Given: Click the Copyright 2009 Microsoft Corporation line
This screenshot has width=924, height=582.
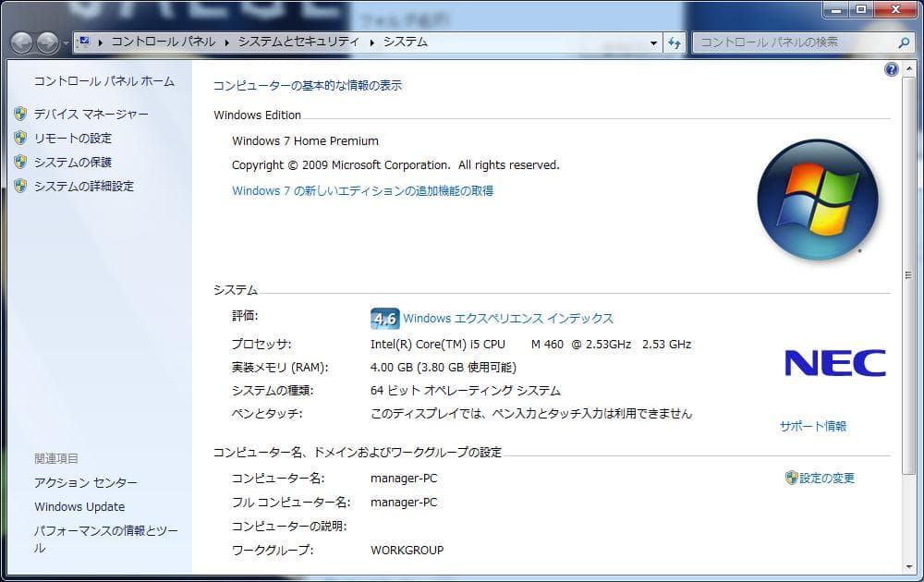Looking at the screenshot, I should pyautogui.click(x=395, y=165).
